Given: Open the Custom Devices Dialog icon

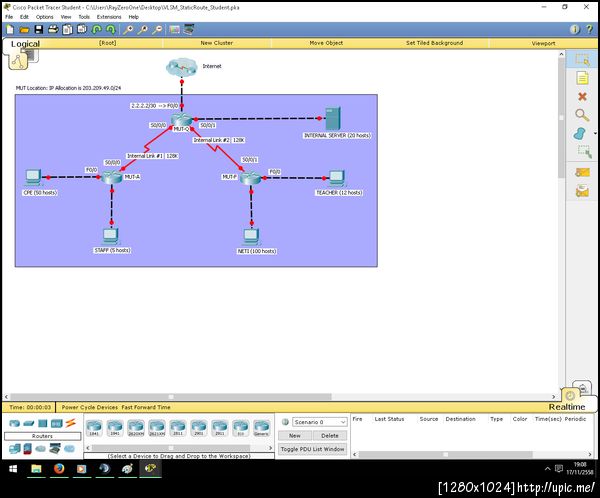Looking at the screenshot, I should [x=189, y=29].
